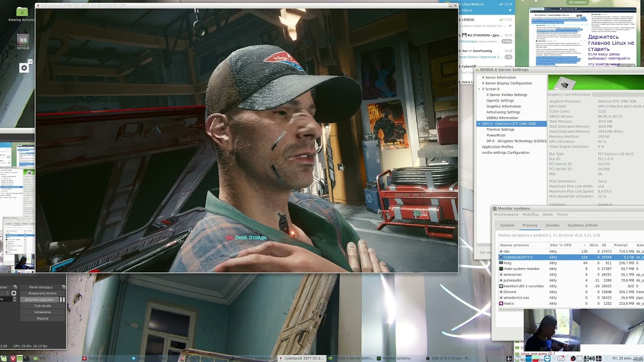The height and width of the screenshot is (362, 644).
Task: Select nvidia-settings Configuration item
Action: pyautogui.click(x=506, y=152)
